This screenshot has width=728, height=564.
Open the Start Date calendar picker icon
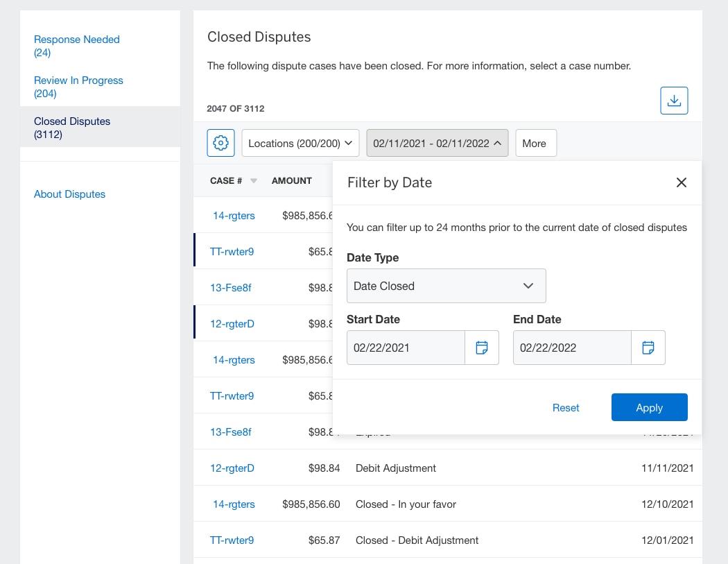[x=481, y=348]
